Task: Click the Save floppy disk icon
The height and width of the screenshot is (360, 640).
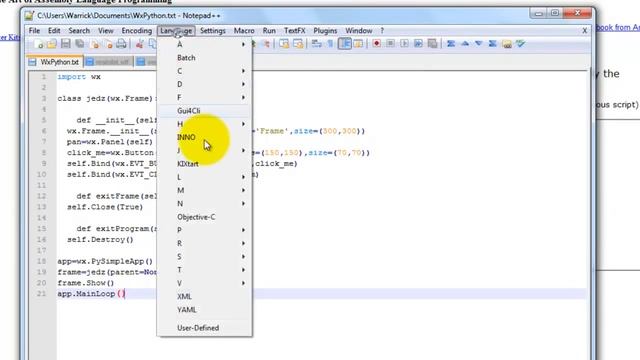Action: click(66, 44)
